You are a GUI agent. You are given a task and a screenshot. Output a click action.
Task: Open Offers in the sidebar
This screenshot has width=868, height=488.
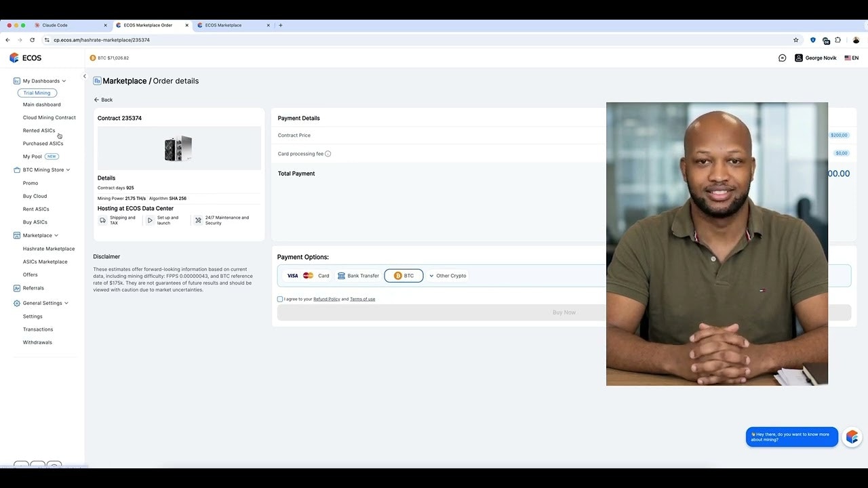(x=31, y=274)
